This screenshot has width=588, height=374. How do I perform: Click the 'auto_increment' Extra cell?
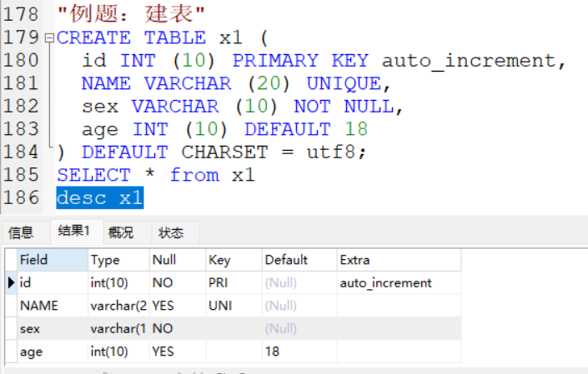[x=399, y=282]
